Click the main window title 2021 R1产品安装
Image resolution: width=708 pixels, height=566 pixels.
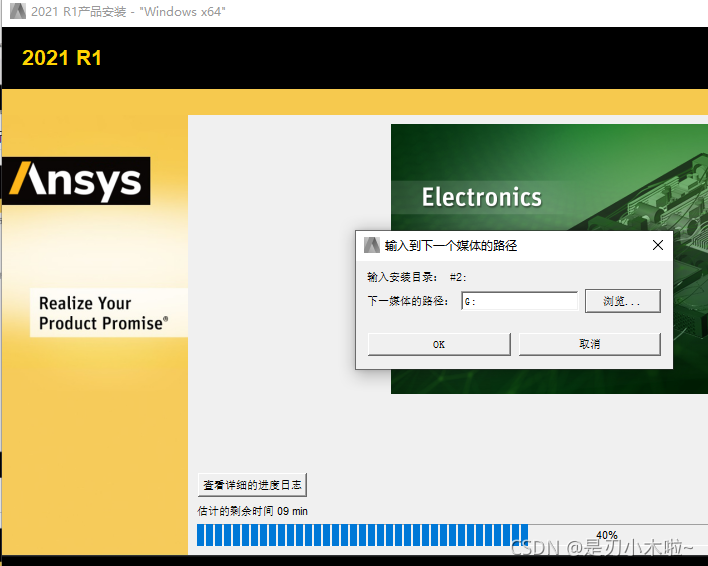click(x=128, y=12)
